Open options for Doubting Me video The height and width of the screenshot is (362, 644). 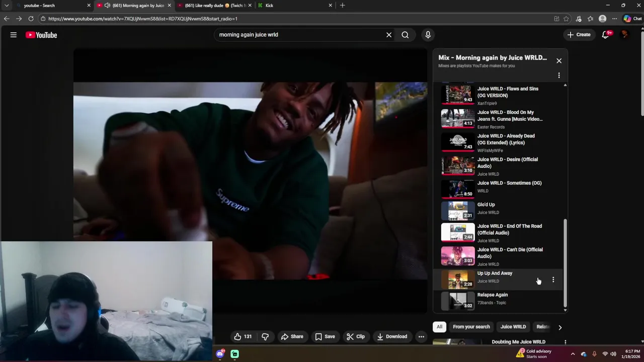pos(566,342)
